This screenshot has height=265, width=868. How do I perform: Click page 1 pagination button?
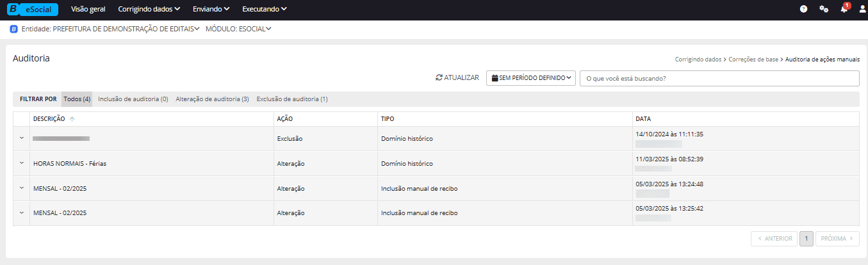[x=807, y=239]
